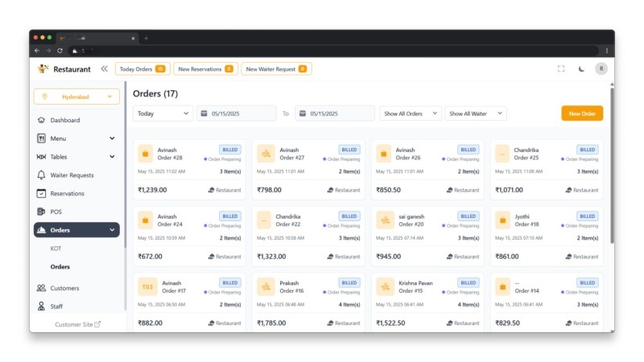644x362 pixels.
Task: Click browser back arrow
Action: 37,51
